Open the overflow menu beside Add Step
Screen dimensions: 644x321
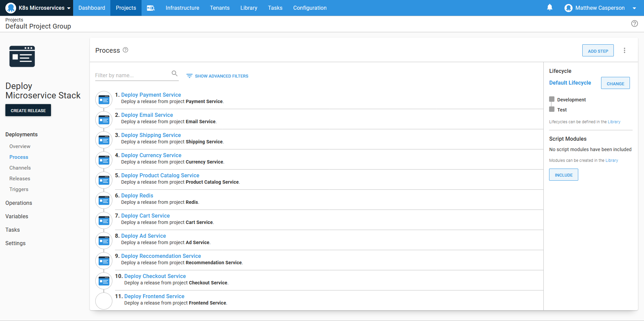pyautogui.click(x=624, y=50)
